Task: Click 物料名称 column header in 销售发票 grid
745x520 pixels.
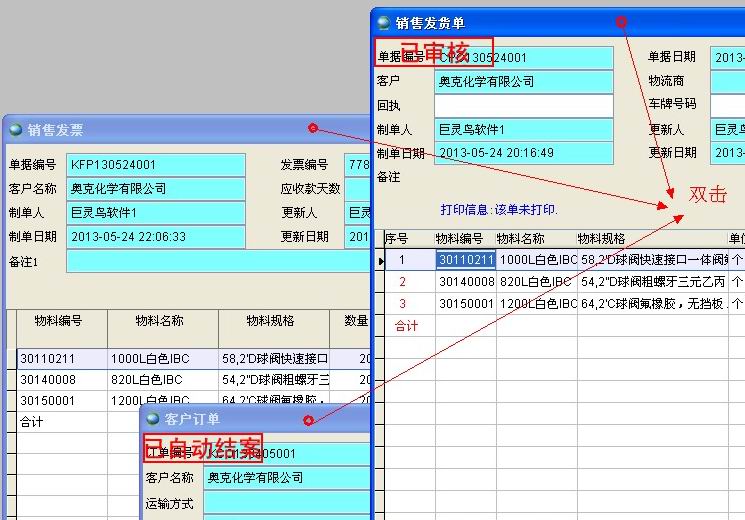Action: tap(163, 321)
